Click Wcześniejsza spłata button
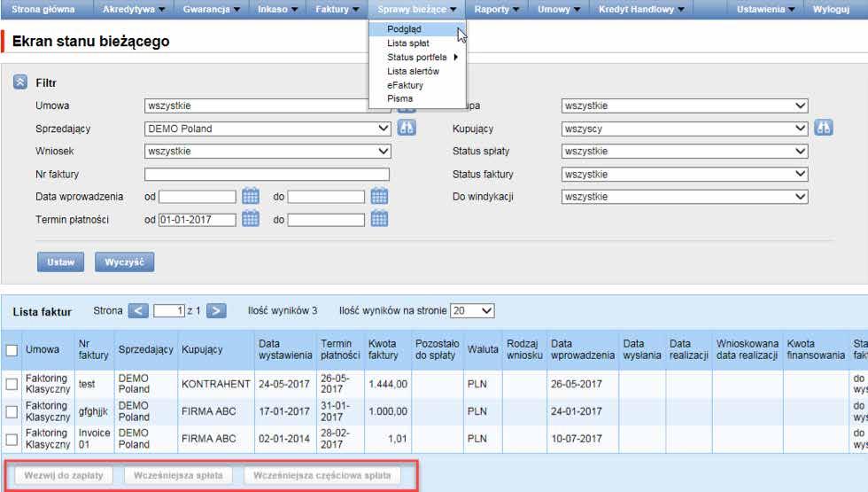868x492 pixels. (178, 475)
